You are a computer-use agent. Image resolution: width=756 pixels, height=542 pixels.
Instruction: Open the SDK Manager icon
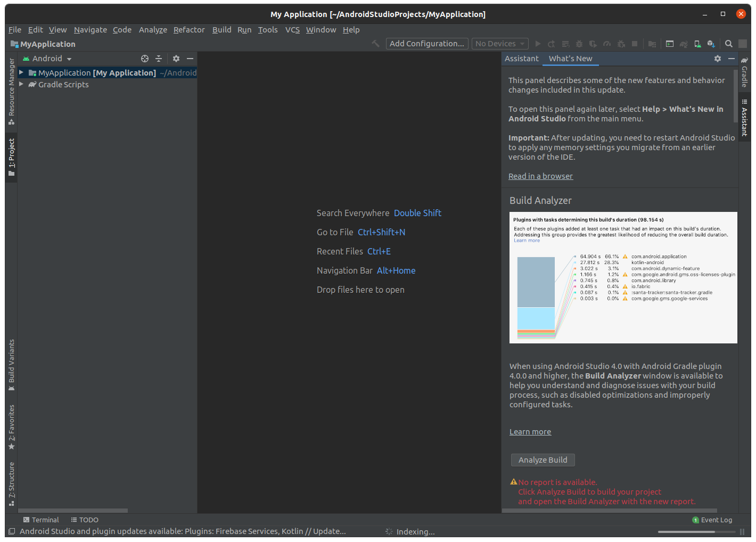point(711,44)
